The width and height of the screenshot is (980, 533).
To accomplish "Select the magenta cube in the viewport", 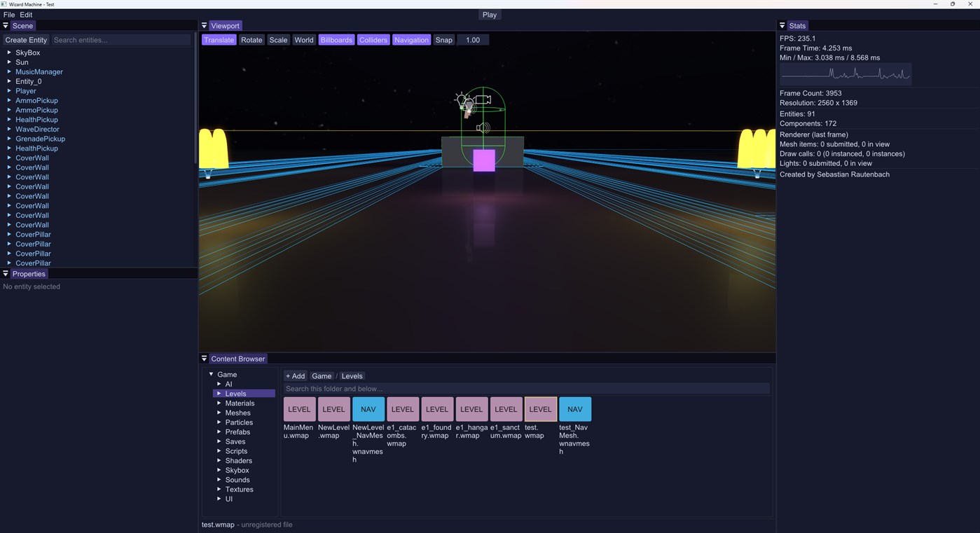I will tap(484, 160).
